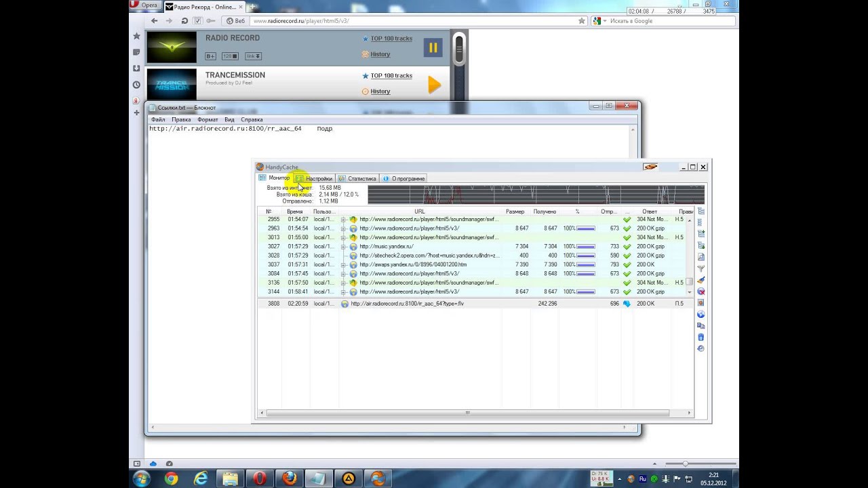The image size is (868, 488).
Task: Expand the tree node on row 3084
Action: pos(343,274)
